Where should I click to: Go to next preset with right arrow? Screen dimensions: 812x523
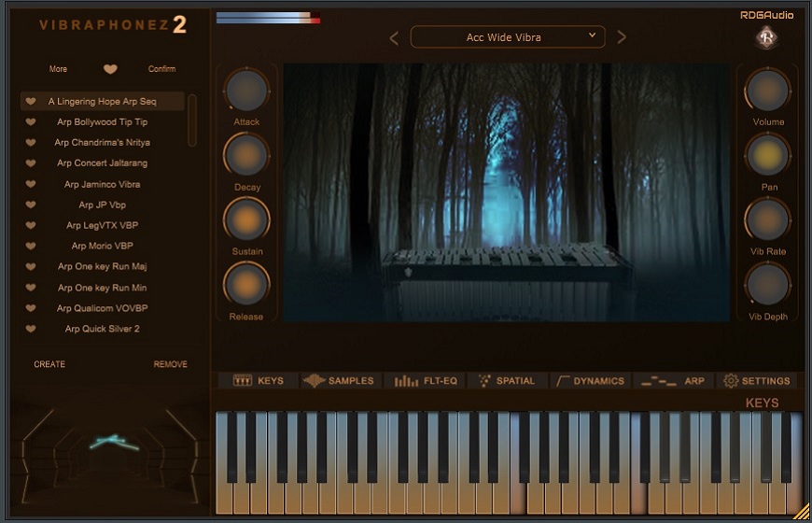[x=622, y=37]
